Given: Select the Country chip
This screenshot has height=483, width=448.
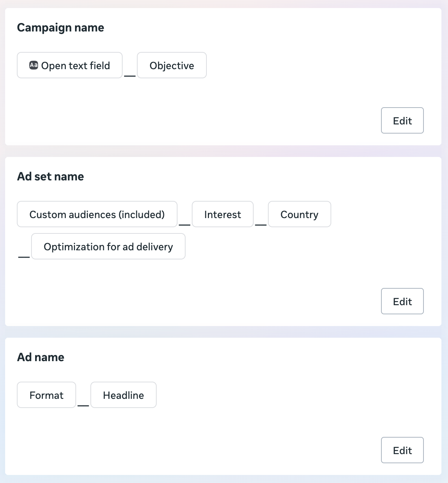Looking at the screenshot, I should pos(299,214).
